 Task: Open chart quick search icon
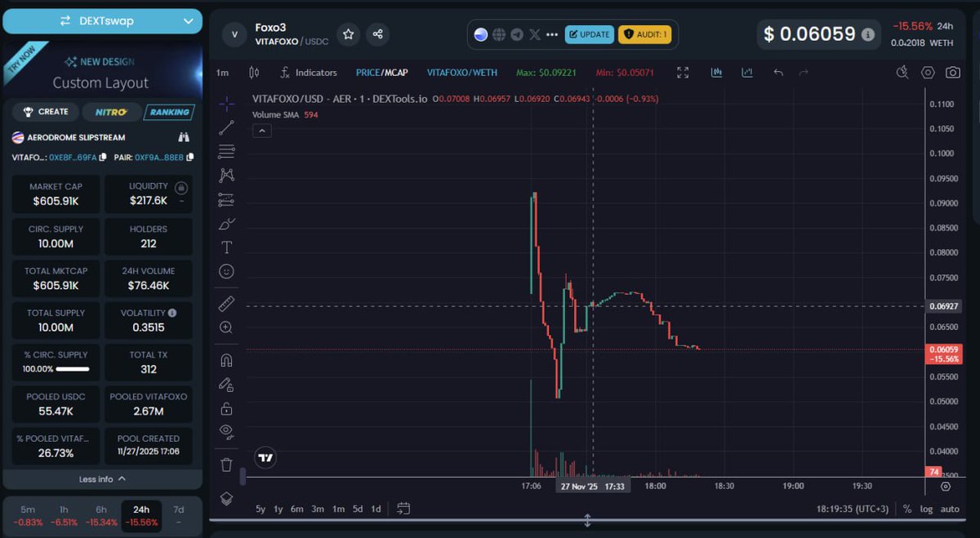coord(902,73)
